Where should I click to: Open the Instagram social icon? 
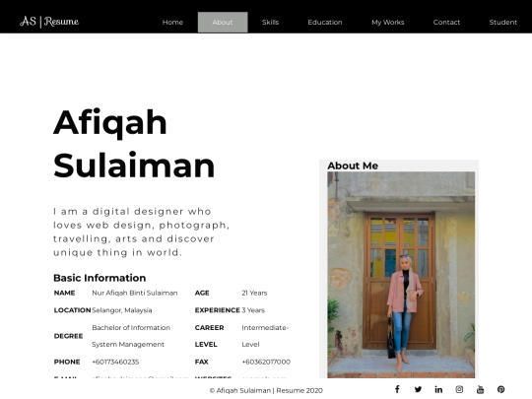(459, 389)
